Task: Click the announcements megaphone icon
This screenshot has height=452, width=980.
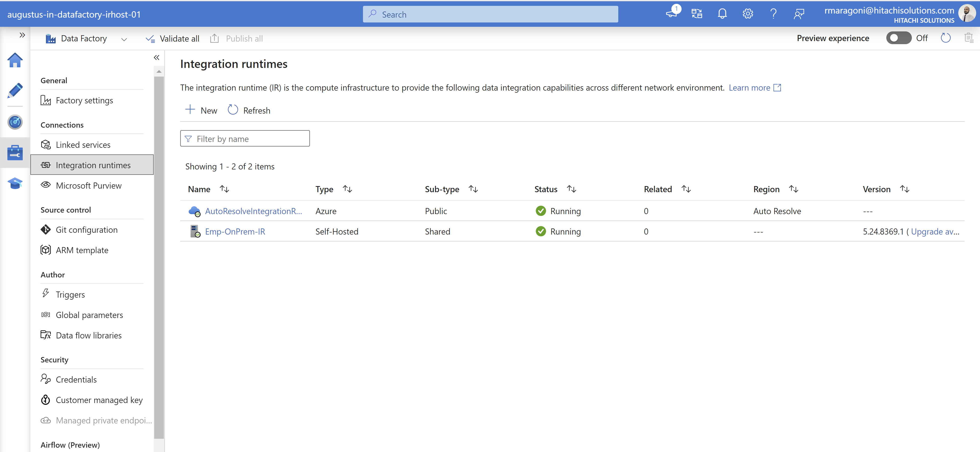Action: (671, 14)
